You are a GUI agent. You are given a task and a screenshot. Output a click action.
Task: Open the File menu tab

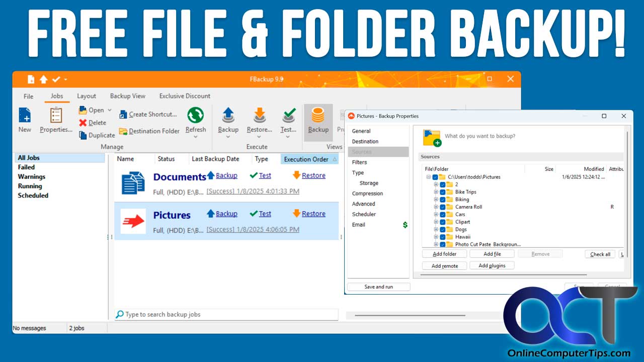point(29,96)
